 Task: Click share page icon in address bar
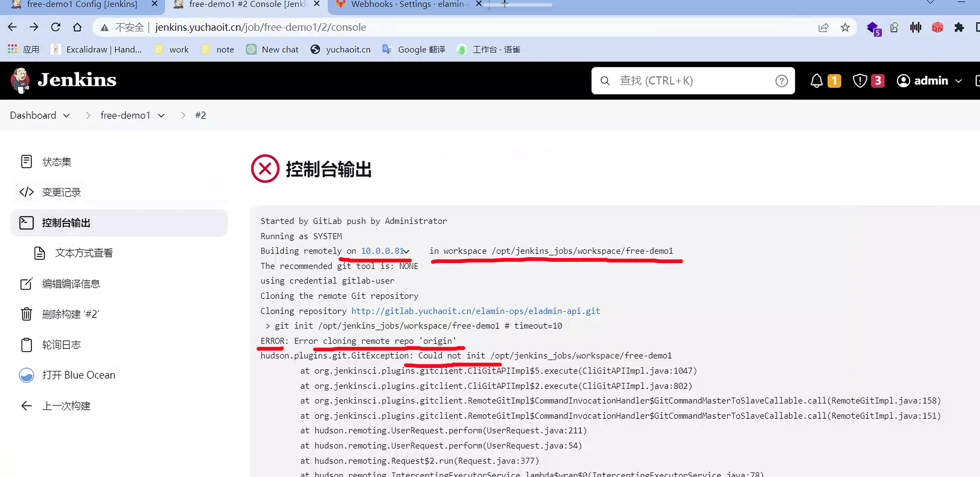(x=823, y=27)
